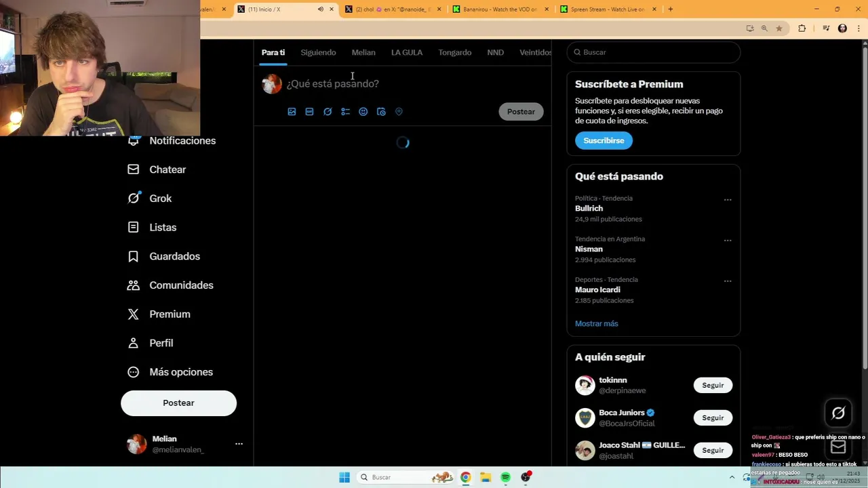Image resolution: width=868 pixels, height=488 pixels.
Task: Open browser zoom magnifier icon
Action: point(764,28)
